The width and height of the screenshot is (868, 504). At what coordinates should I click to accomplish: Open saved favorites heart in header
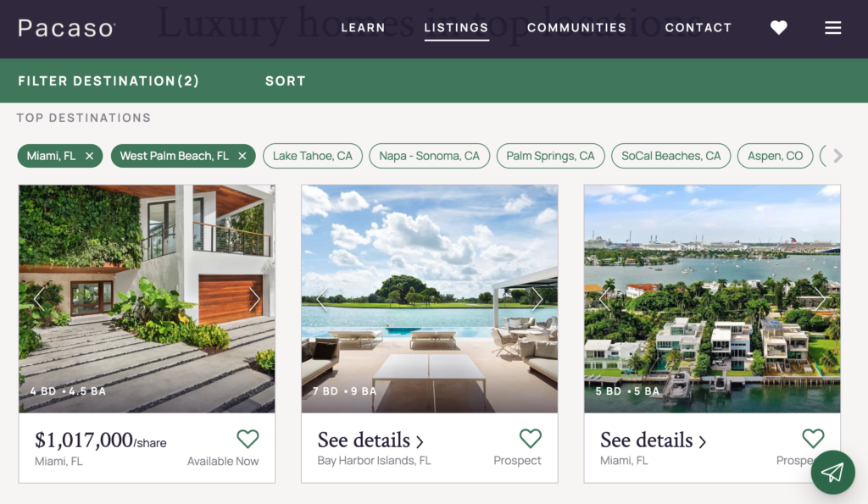778,28
